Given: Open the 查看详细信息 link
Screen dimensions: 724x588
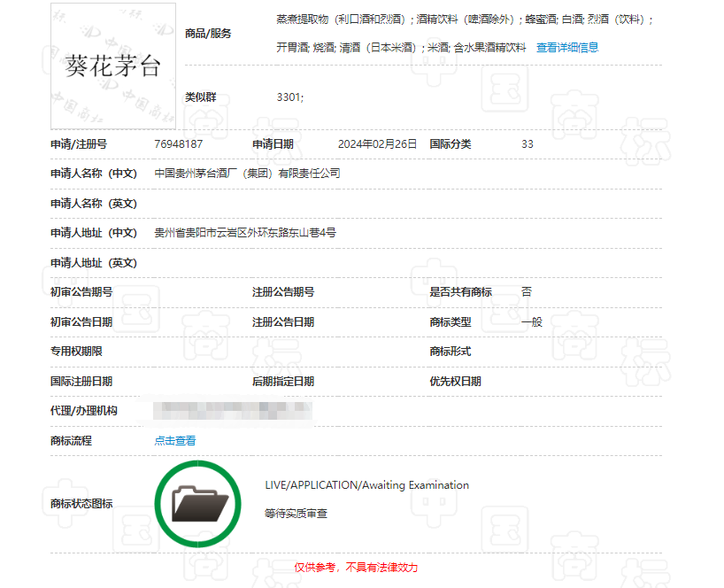Looking at the screenshot, I should 567,48.
